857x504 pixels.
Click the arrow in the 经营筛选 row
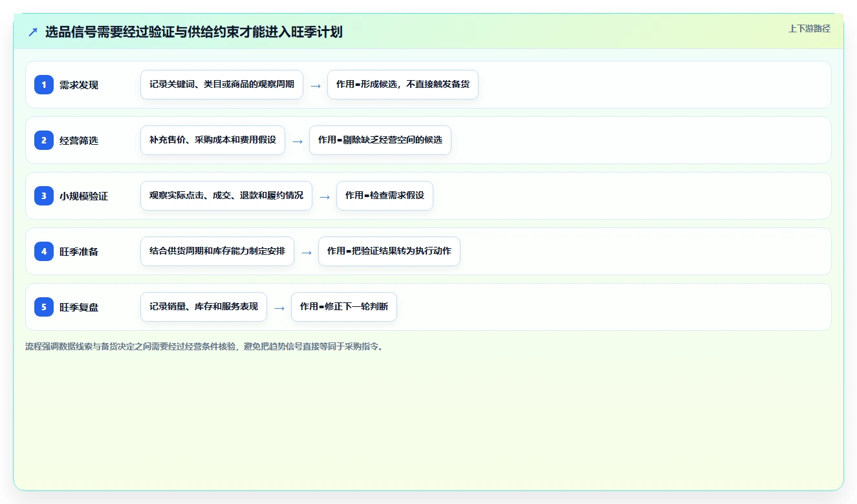pos(298,141)
